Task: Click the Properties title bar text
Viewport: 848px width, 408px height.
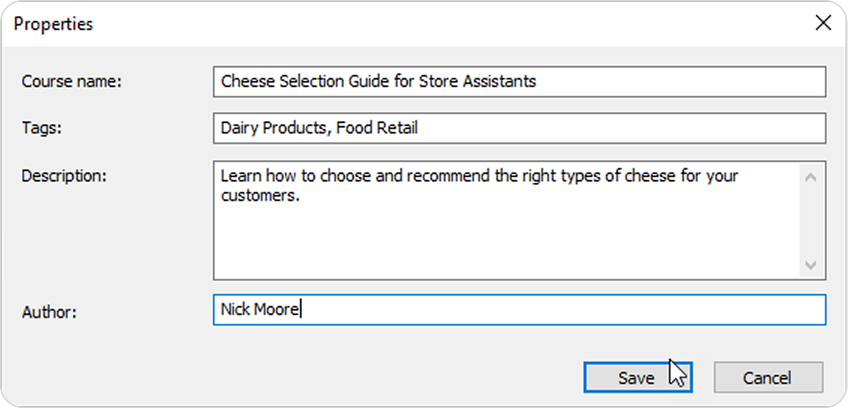Action: pyautogui.click(x=53, y=24)
